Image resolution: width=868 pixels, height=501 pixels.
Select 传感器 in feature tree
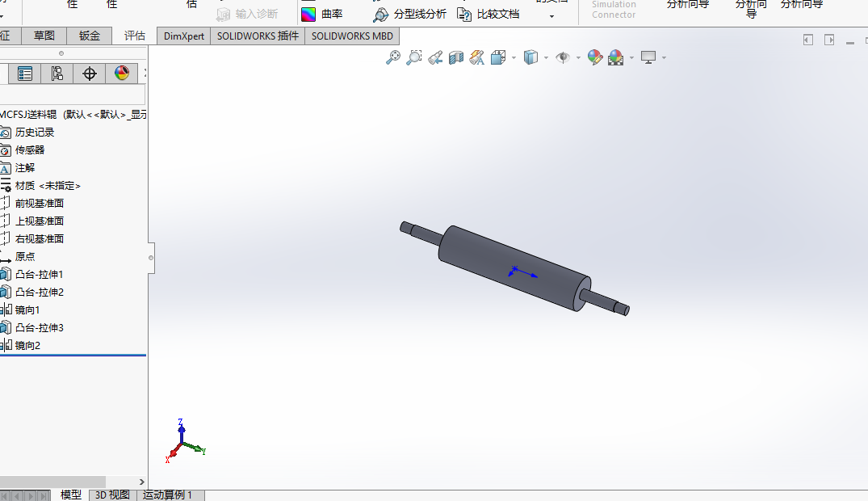tap(29, 150)
